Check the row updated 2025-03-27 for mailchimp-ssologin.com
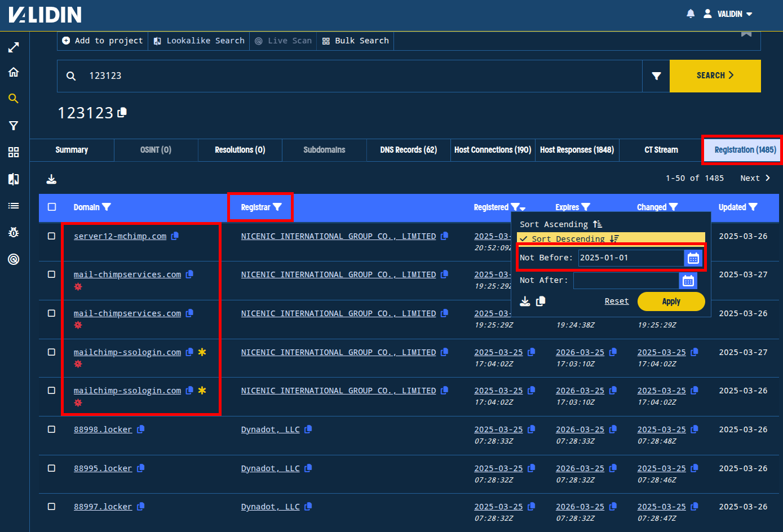 pyautogui.click(x=51, y=352)
